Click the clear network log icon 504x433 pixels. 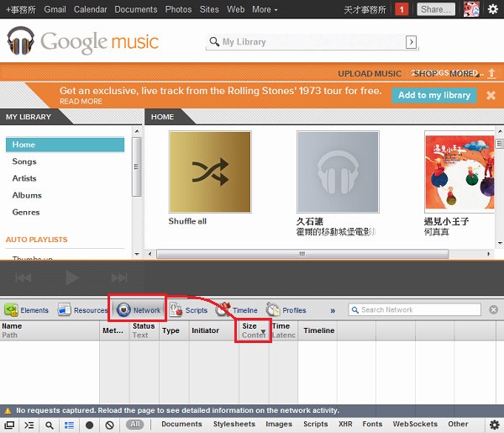click(x=109, y=425)
